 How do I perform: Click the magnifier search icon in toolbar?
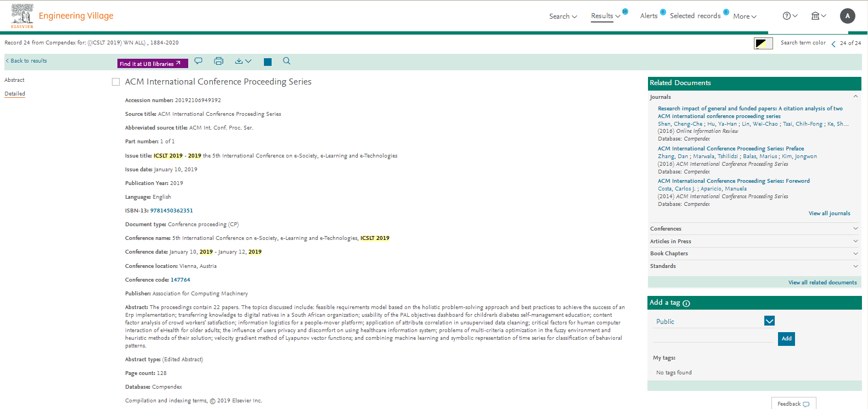coord(286,61)
